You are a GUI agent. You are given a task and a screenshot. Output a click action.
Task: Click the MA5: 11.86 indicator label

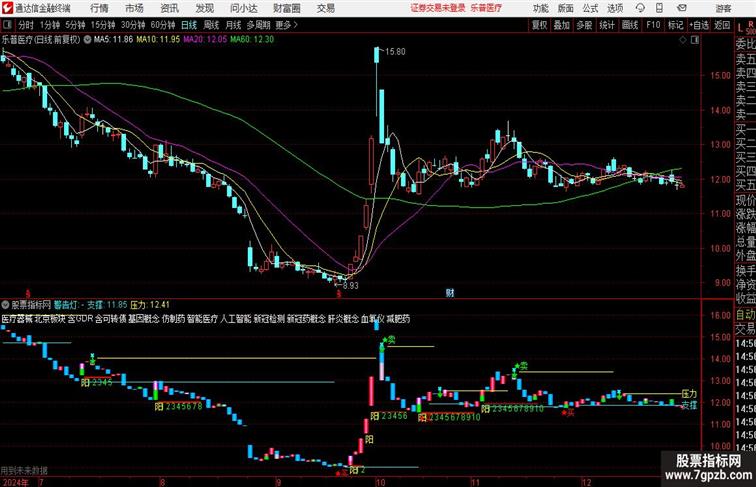point(113,40)
